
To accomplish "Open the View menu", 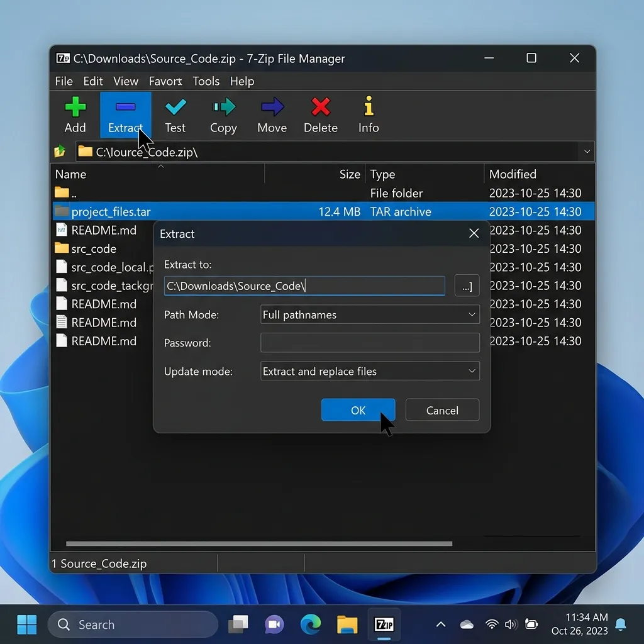I will (x=126, y=81).
